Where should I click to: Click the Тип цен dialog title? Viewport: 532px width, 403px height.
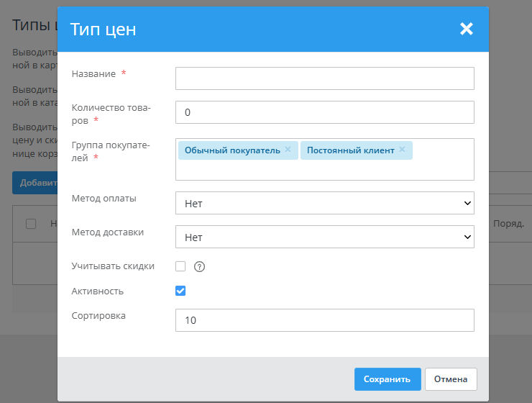(x=103, y=30)
